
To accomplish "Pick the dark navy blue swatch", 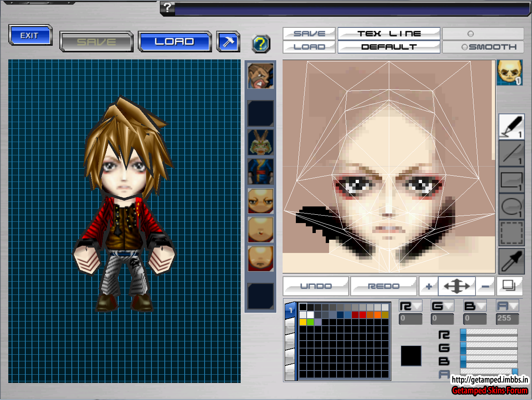I will (340, 315).
